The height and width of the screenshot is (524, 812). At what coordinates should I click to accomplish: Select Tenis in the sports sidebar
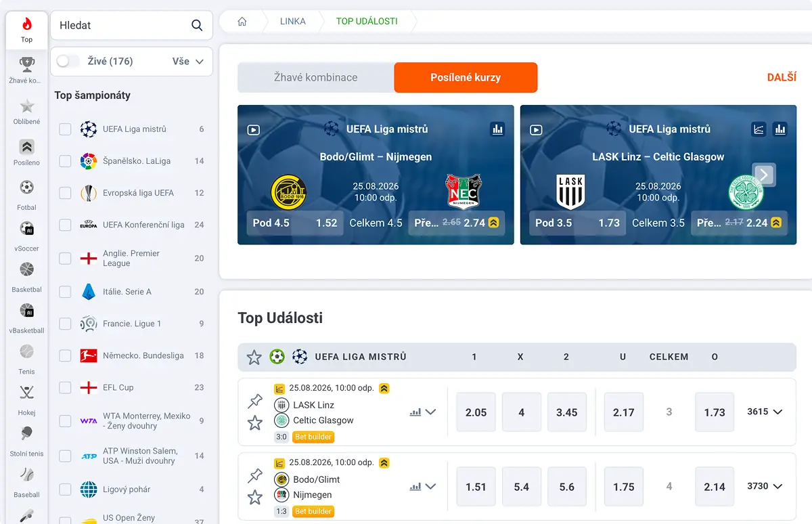pyautogui.click(x=27, y=359)
